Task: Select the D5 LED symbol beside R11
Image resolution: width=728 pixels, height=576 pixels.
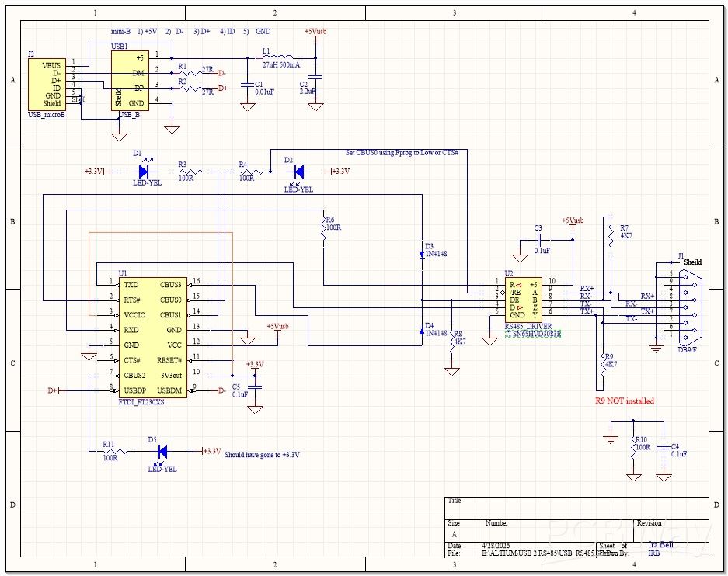Action: [162, 451]
